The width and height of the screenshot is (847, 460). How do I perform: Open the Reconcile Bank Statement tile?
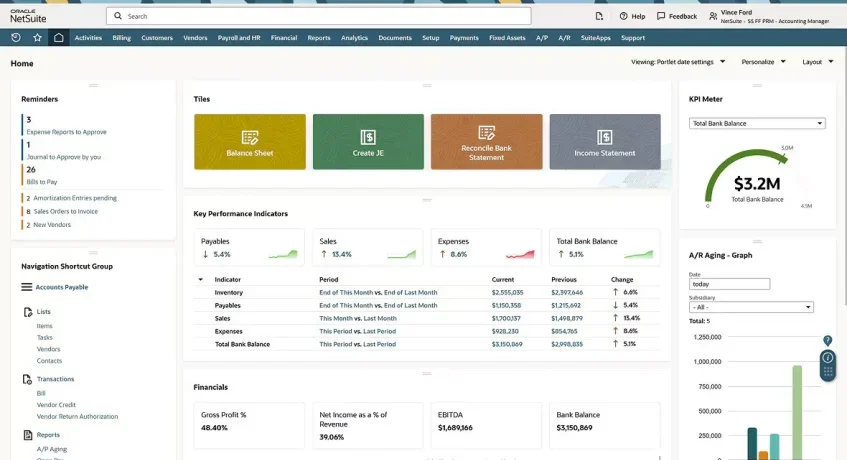[486, 141]
